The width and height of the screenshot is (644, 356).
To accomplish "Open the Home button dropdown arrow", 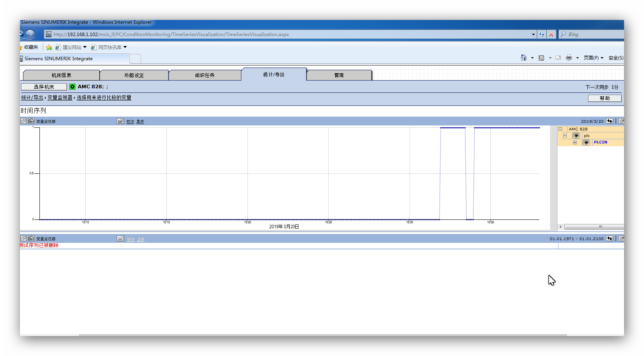I will (x=532, y=58).
